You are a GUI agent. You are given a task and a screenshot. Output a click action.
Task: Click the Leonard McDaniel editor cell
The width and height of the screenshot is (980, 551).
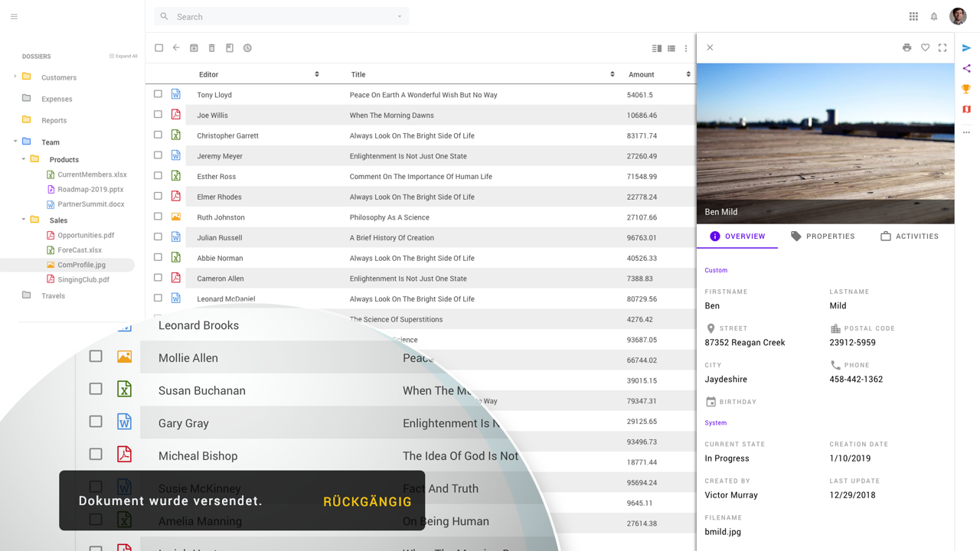click(226, 298)
